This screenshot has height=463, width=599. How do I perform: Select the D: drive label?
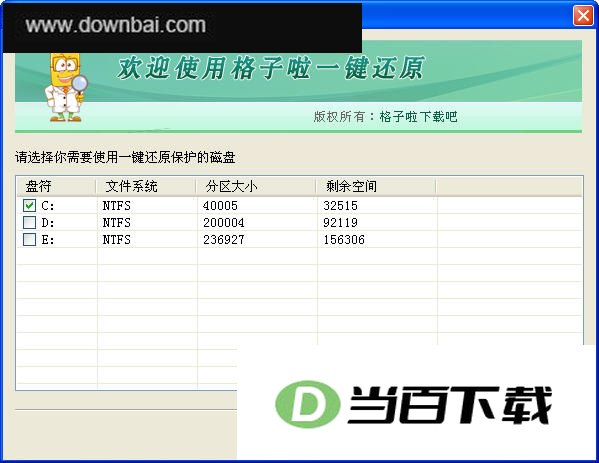coord(48,223)
